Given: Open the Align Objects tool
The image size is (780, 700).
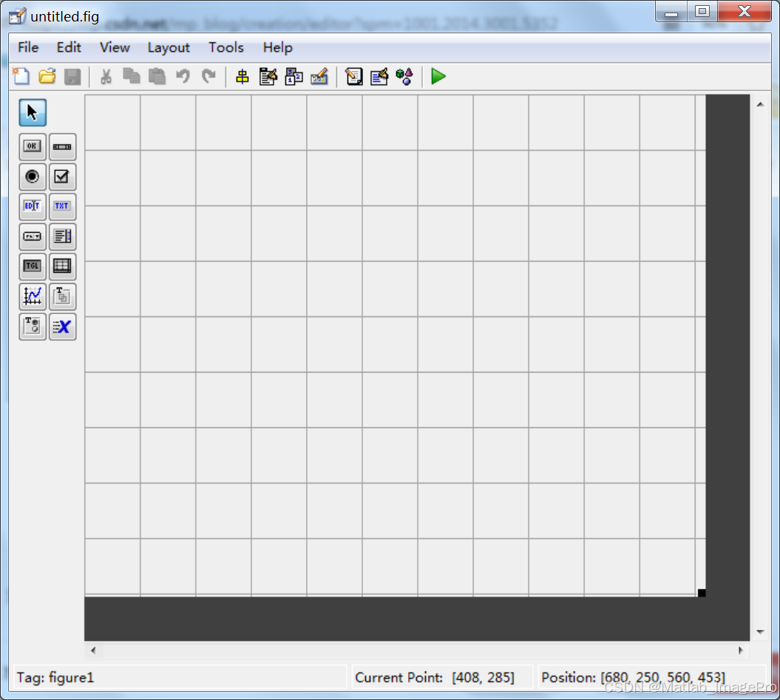Looking at the screenshot, I should (243, 77).
